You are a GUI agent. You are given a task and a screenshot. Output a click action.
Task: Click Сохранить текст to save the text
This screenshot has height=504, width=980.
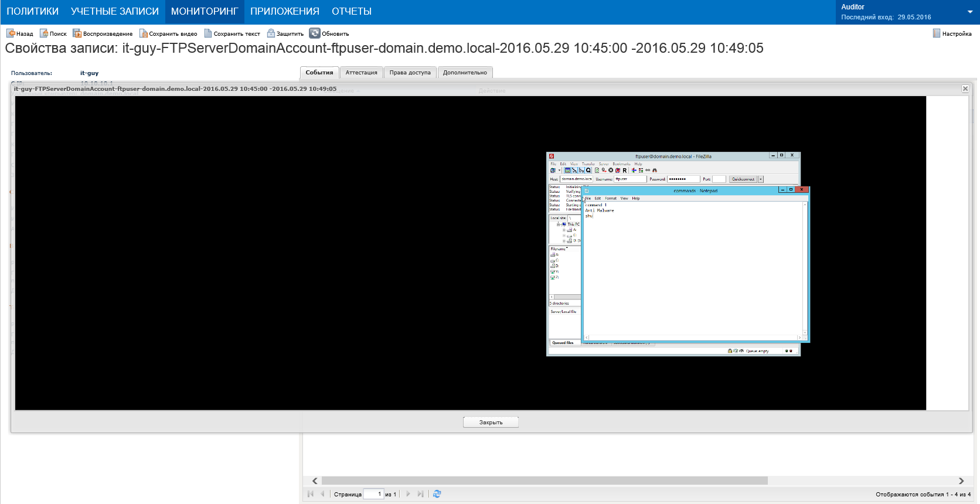tap(232, 33)
